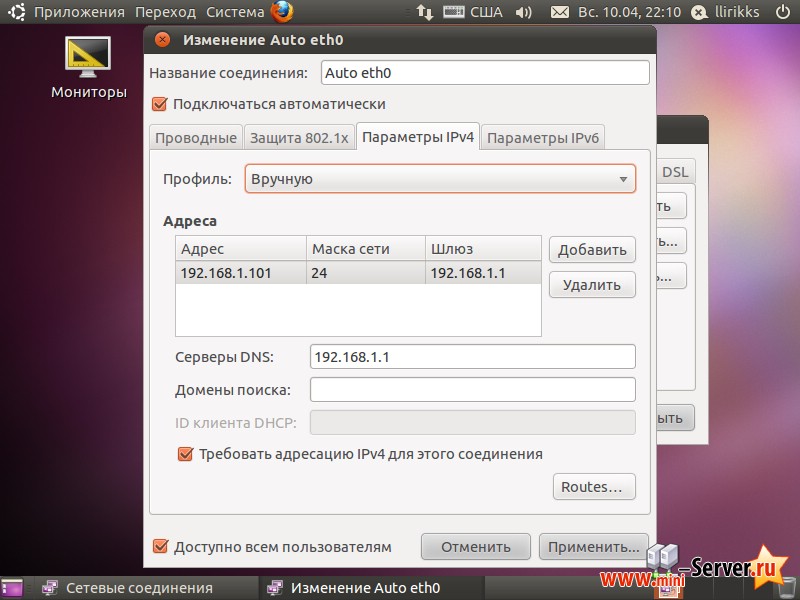The height and width of the screenshot is (600, 800).
Task: Click the show desktop icon on the taskbar
Action: (x=12, y=588)
